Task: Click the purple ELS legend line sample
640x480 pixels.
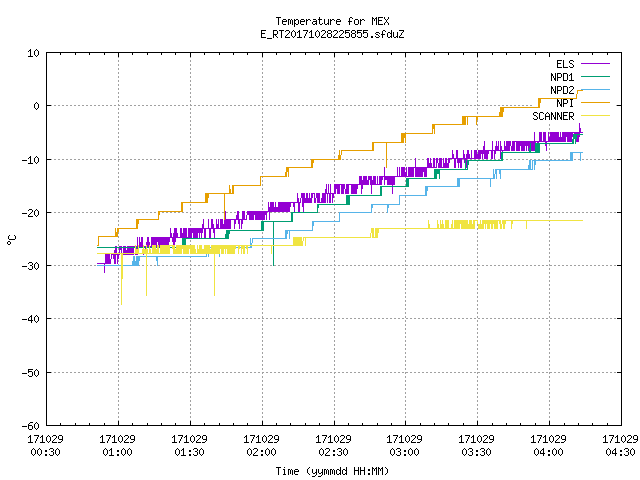Action: pos(595,64)
